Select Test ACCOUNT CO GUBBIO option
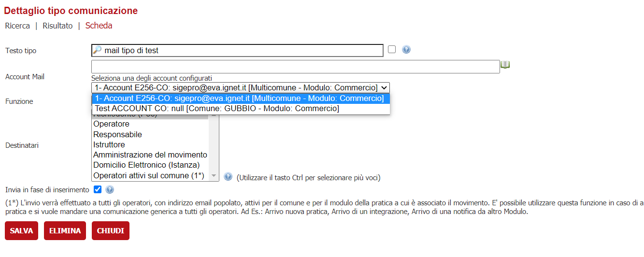 (x=217, y=109)
